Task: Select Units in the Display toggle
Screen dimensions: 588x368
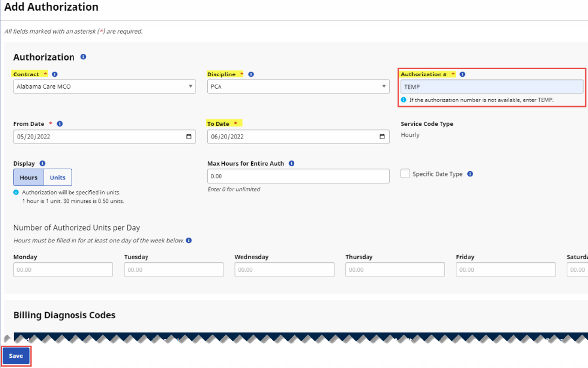Action: coord(57,177)
